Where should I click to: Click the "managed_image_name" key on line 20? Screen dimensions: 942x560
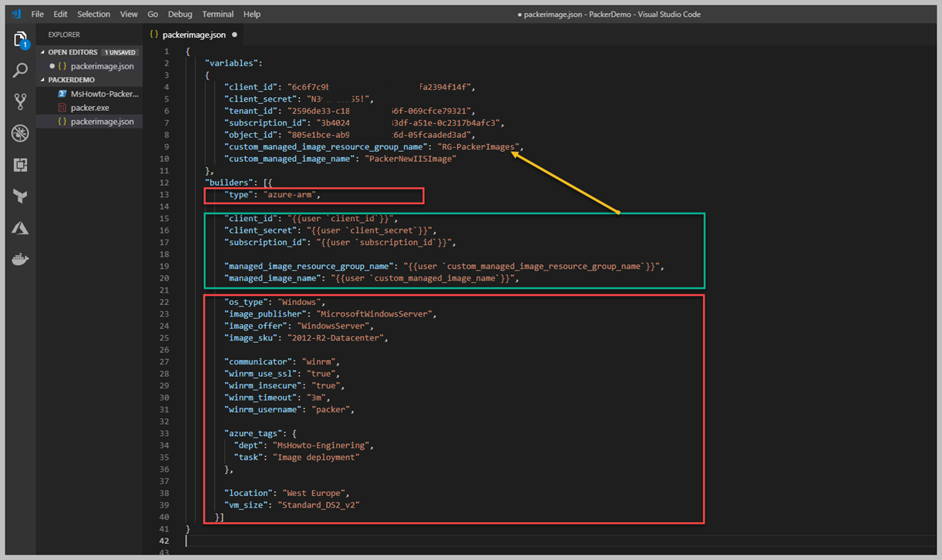(x=272, y=278)
